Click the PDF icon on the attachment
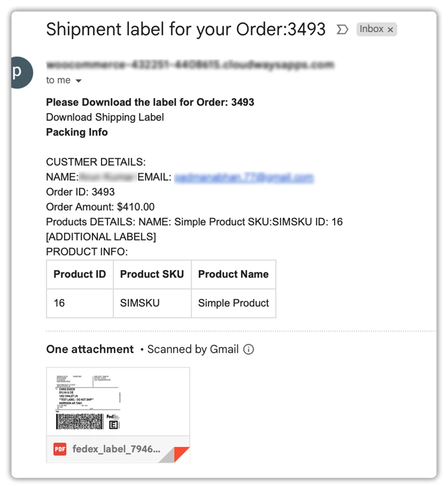The image size is (448, 486). [60, 449]
